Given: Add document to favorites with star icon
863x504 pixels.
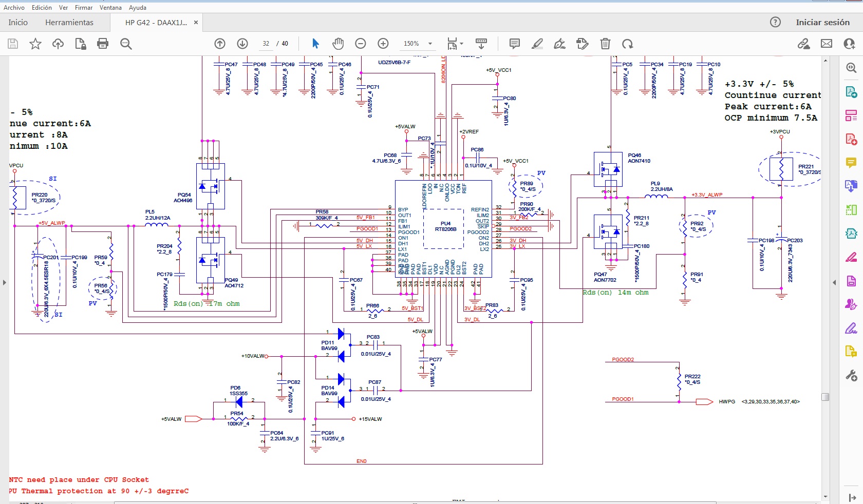Looking at the screenshot, I should coord(35,44).
